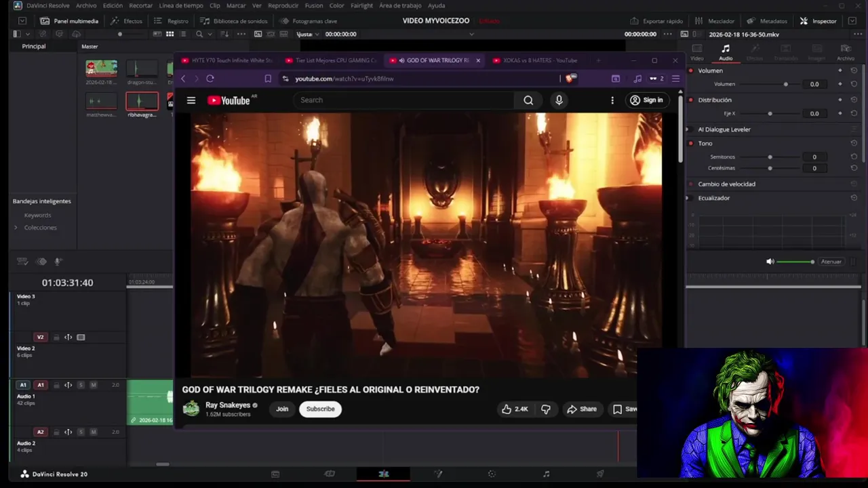Viewport: 868px width, 488px height.
Task: Click the Atenuar button
Action: click(x=831, y=262)
